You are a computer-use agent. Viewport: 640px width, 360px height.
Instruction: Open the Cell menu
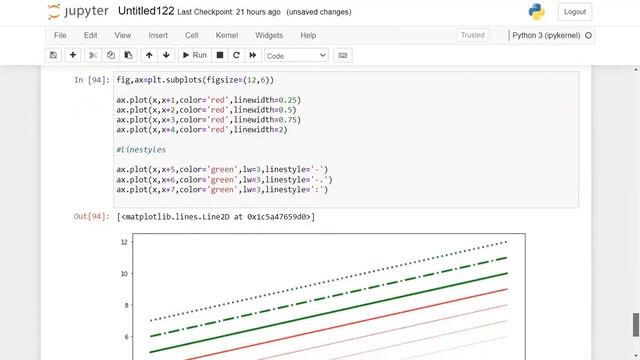click(x=191, y=36)
